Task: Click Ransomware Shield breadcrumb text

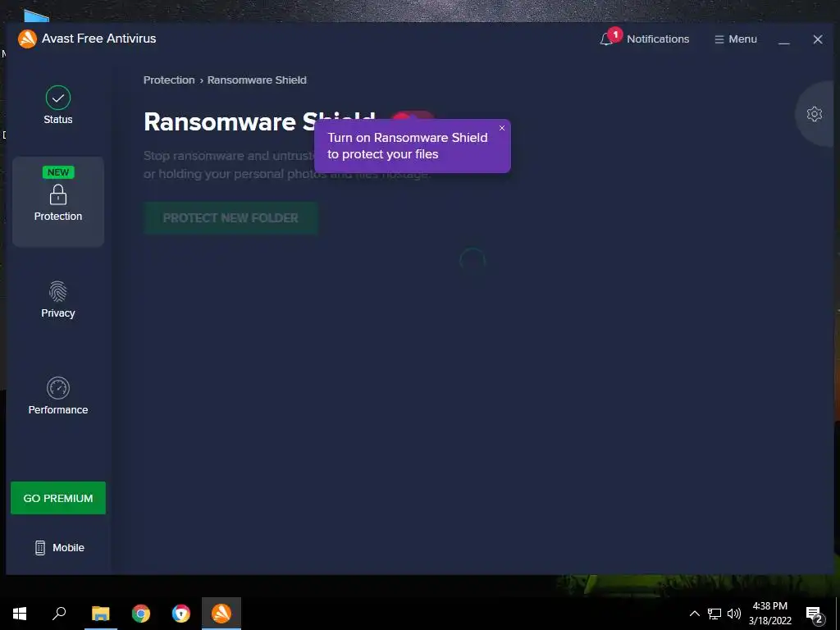Action: [x=257, y=80]
